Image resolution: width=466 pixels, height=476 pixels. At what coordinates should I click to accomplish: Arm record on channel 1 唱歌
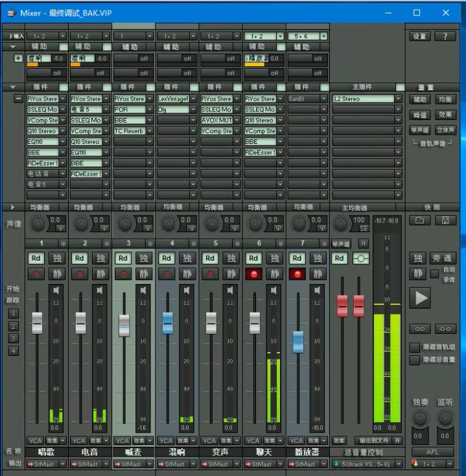click(x=36, y=274)
